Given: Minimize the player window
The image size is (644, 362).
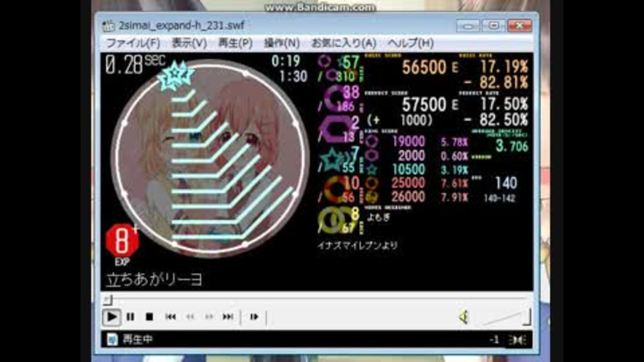Looking at the screenshot, I should pos(468,26).
